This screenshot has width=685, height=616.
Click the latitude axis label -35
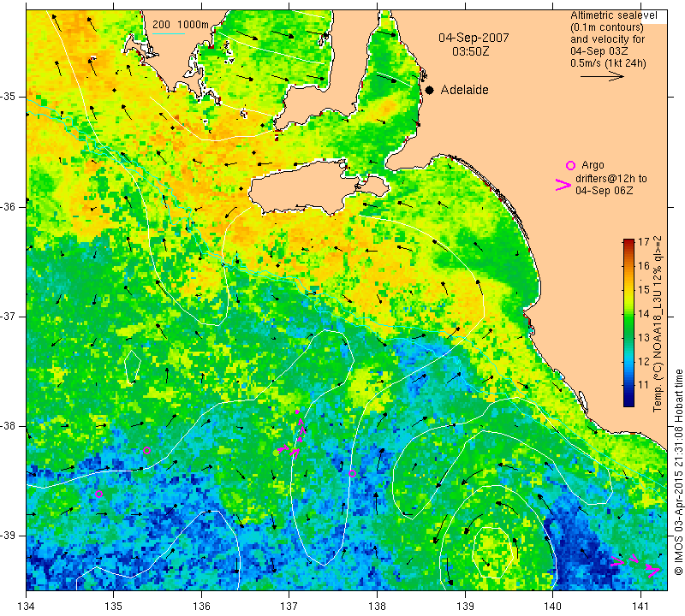8,97
